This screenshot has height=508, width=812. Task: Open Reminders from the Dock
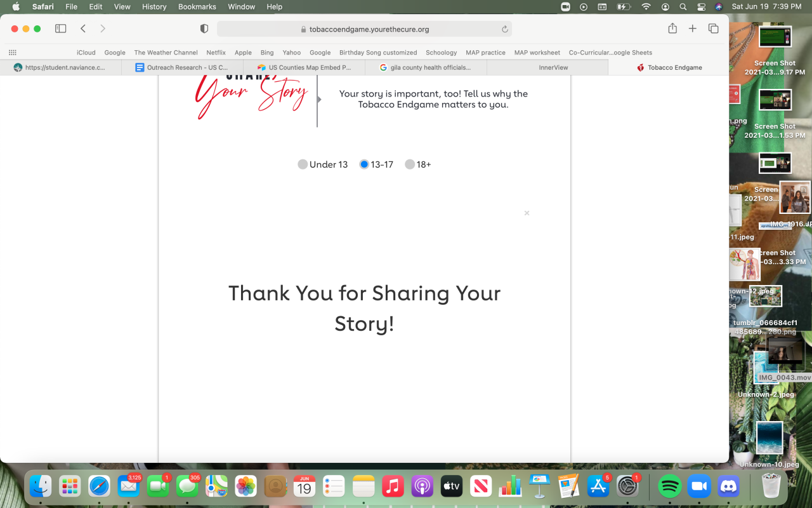coord(334,486)
